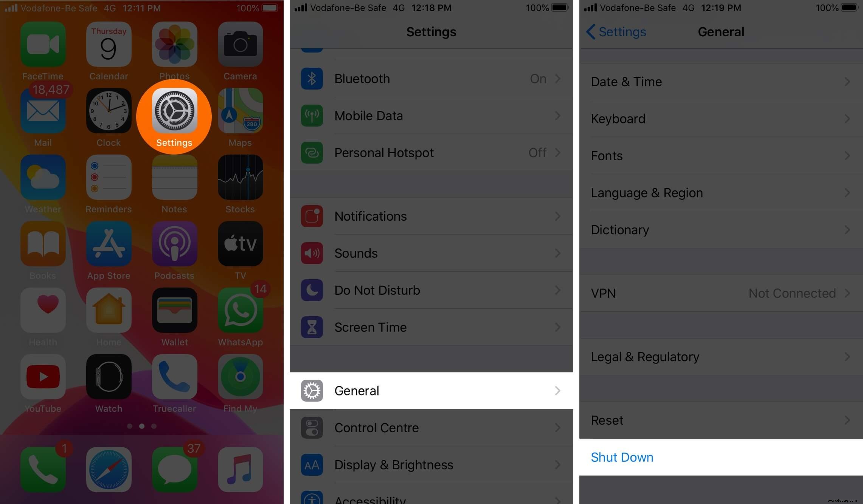Viewport: 863px width, 504px height.
Task: Click the Shut Down button
Action: pyautogui.click(x=622, y=457)
